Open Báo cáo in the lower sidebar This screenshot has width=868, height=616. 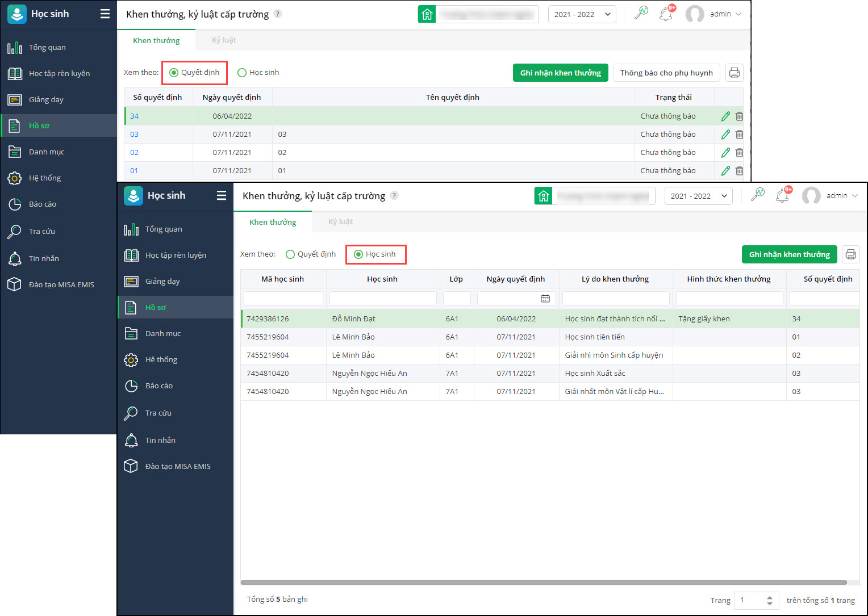point(158,386)
